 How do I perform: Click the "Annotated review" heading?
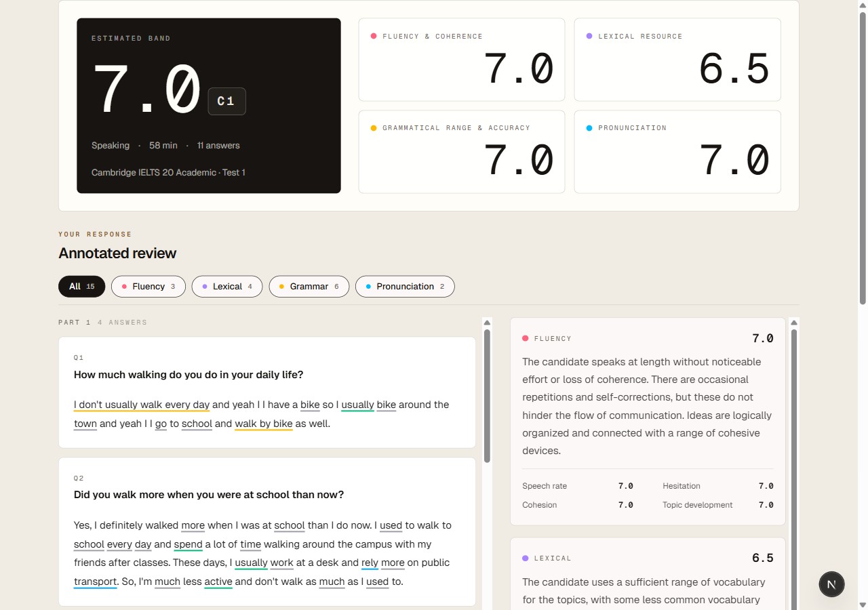117,253
